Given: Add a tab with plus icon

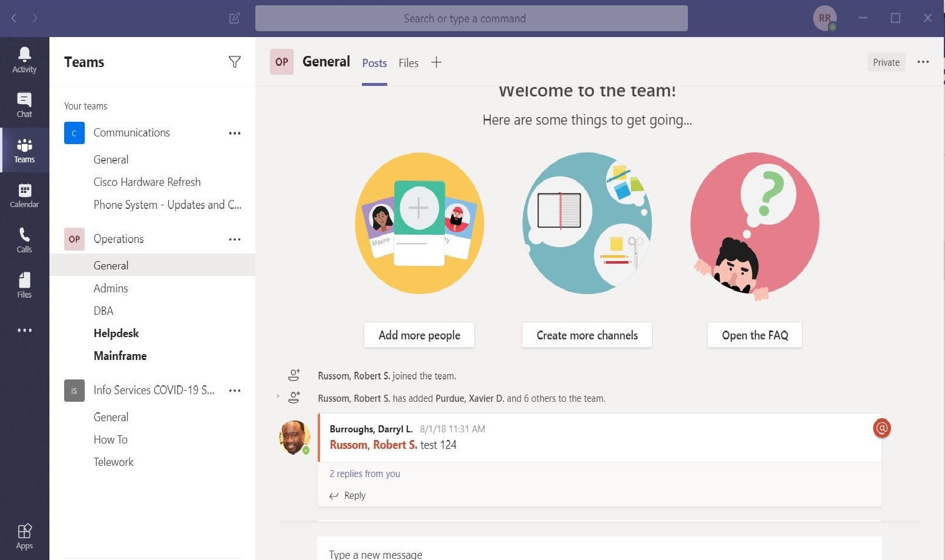Looking at the screenshot, I should 436,62.
